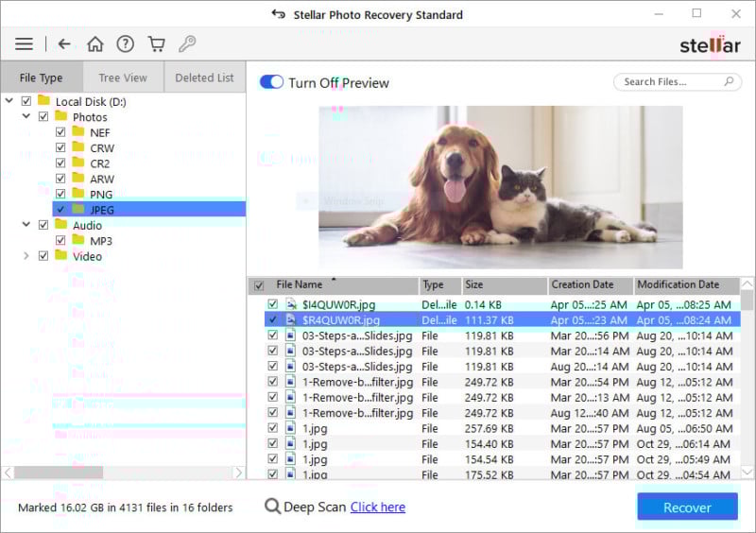This screenshot has width=756, height=533.
Task: Turn off the preview toggle switch
Action: (x=271, y=82)
